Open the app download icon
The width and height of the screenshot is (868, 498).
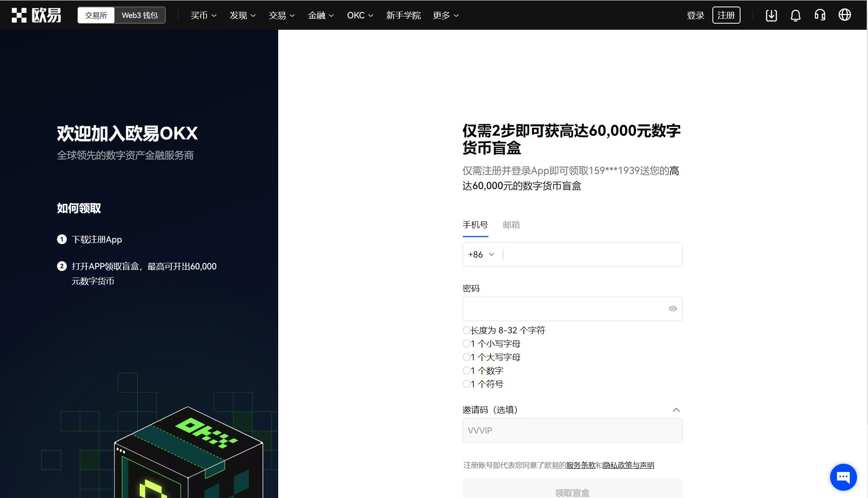click(x=771, y=15)
